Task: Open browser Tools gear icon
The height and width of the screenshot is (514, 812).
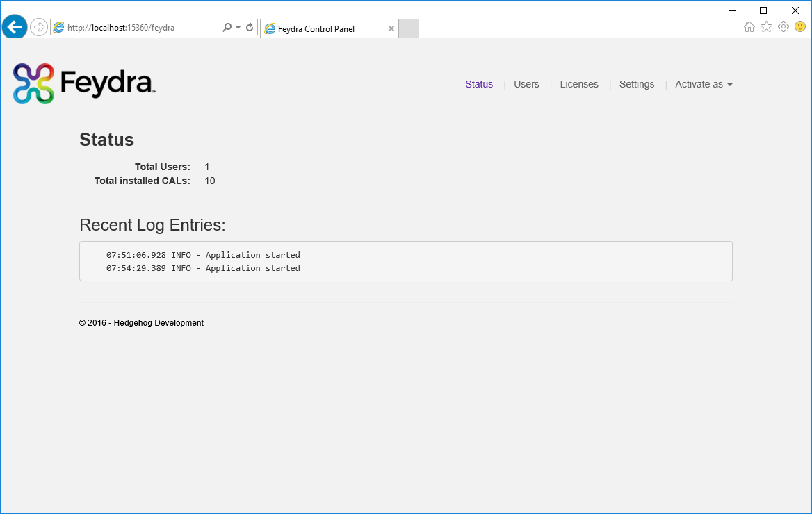Action: coord(783,27)
